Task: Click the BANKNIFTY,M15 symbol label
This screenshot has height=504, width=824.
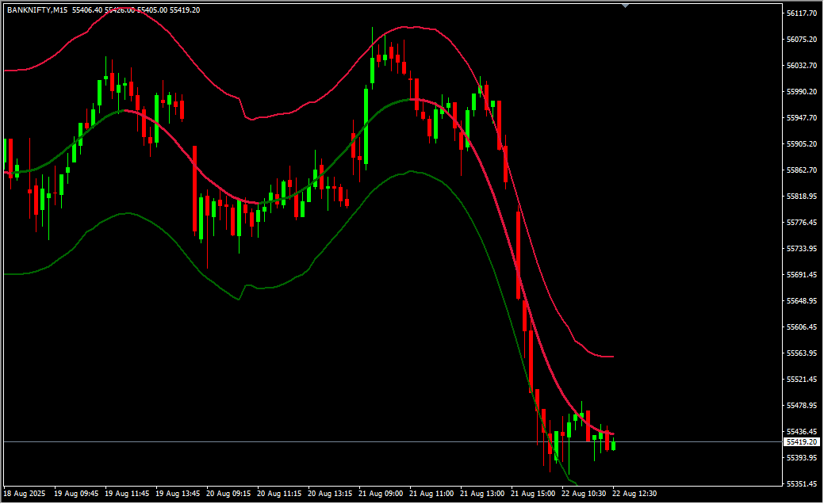Action: pos(36,10)
